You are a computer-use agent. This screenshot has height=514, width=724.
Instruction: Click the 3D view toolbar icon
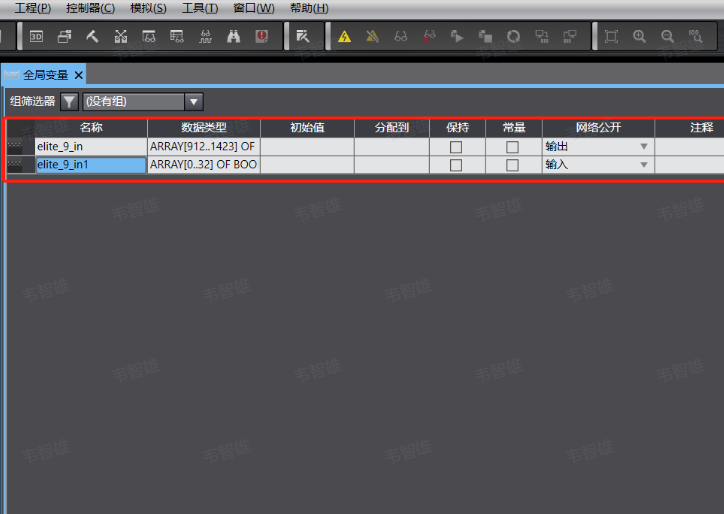pyautogui.click(x=36, y=36)
